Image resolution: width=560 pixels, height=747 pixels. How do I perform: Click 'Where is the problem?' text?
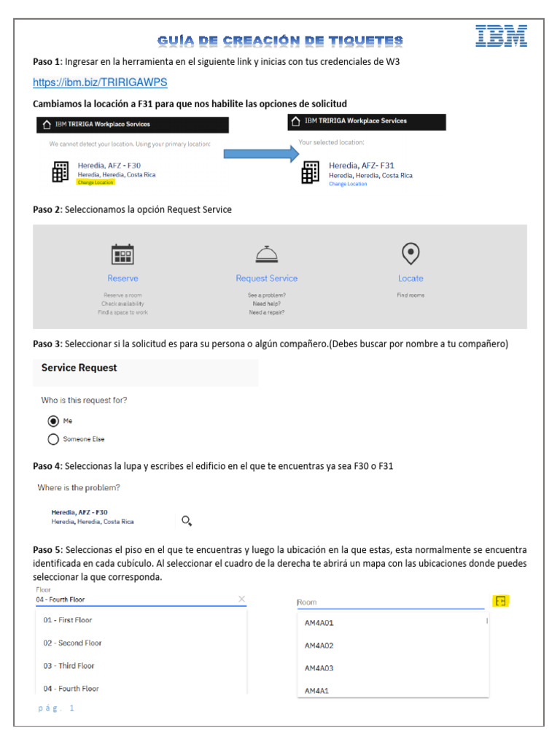pyautogui.click(x=79, y=488)
